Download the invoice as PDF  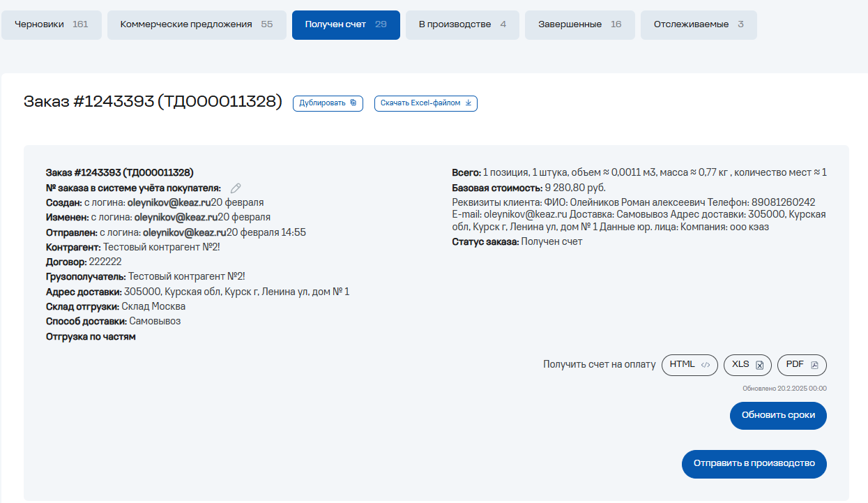pos(802,365)
